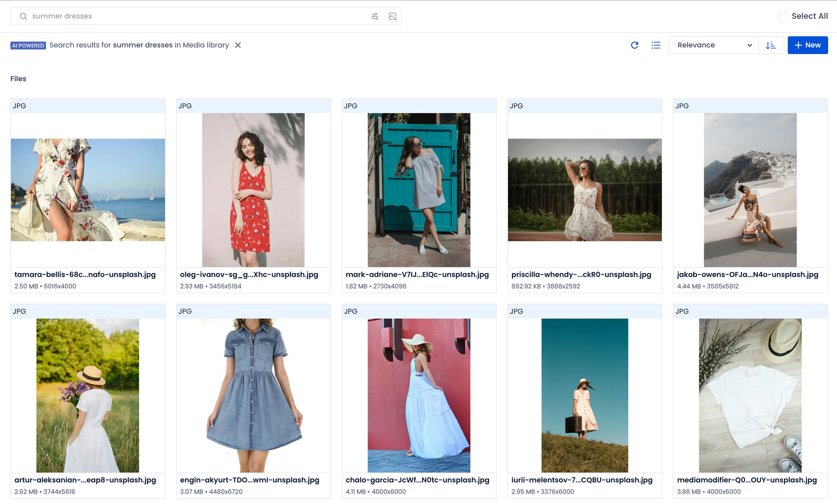Click the 2.62 MB • 3744x5616 file info
This screenshot has width=837, height=504.
(45, 491)
